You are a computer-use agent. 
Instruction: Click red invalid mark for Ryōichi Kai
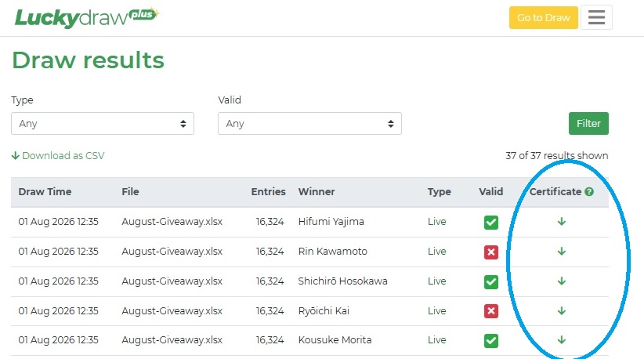[490, 311]
